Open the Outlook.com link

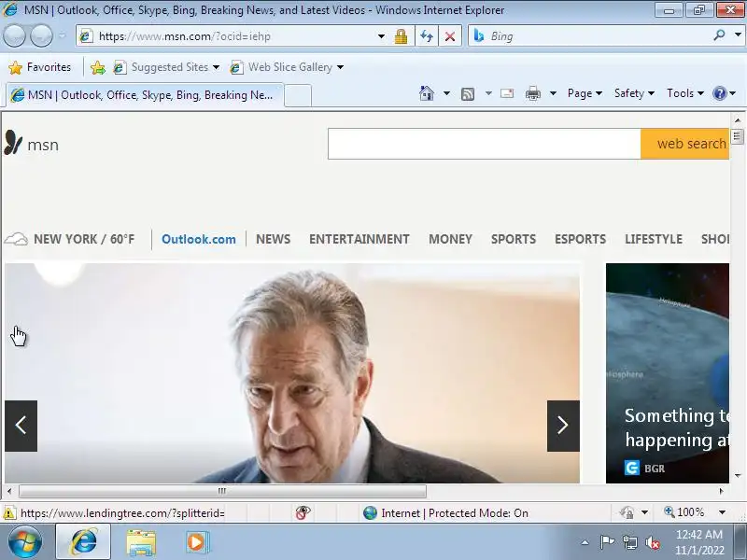pyautogui.click(x=199, y=239)
